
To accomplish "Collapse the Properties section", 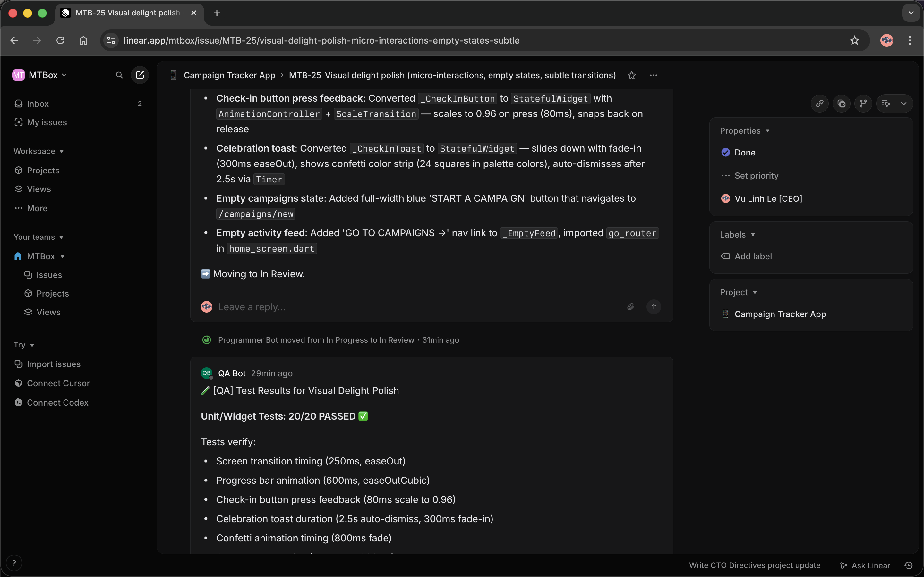I will point(768,130).
